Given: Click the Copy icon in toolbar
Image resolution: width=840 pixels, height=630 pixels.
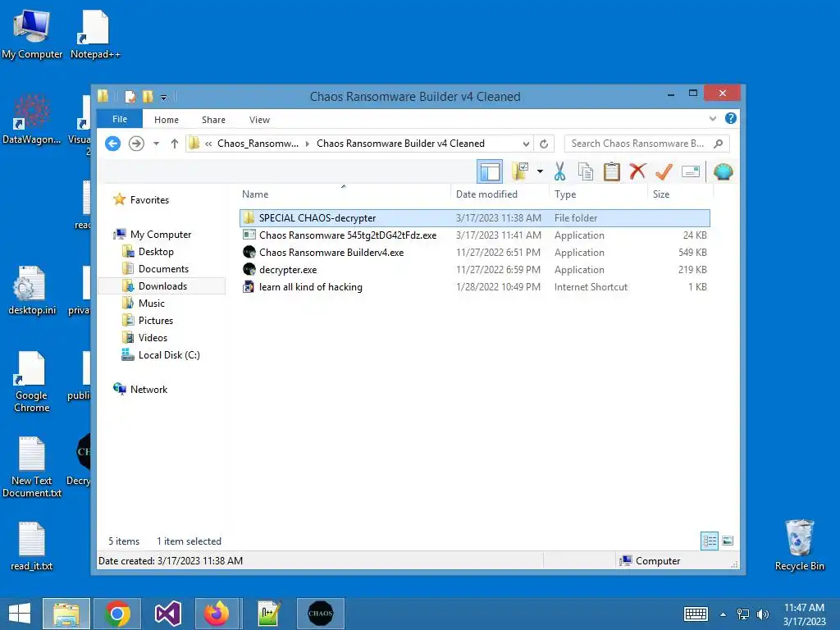Looking at the screenshot, I should point(586,172).
